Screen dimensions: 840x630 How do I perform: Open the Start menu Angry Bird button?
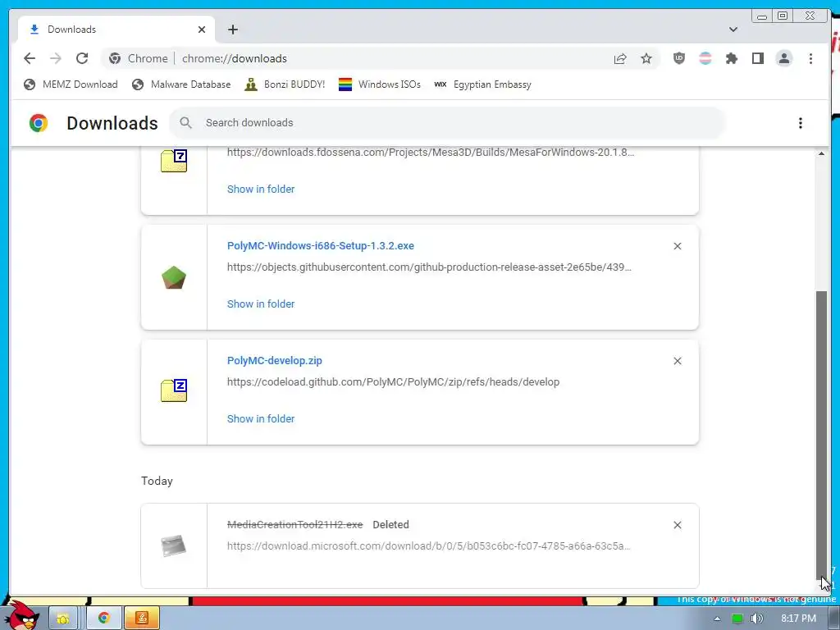pos(23,615)
